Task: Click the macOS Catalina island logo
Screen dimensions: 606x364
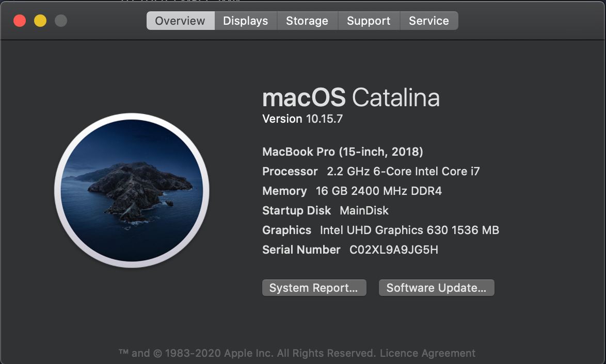Action: [x=132, y=190]
